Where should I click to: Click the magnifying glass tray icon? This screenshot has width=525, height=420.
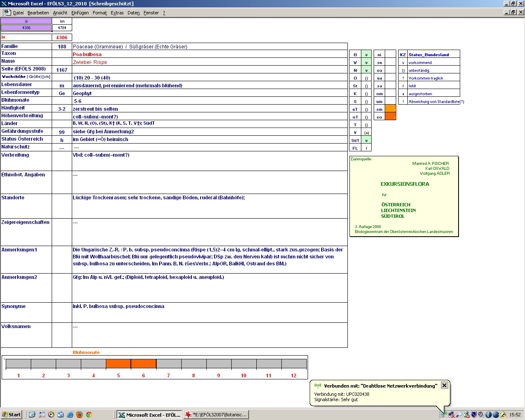pos(459,415)
